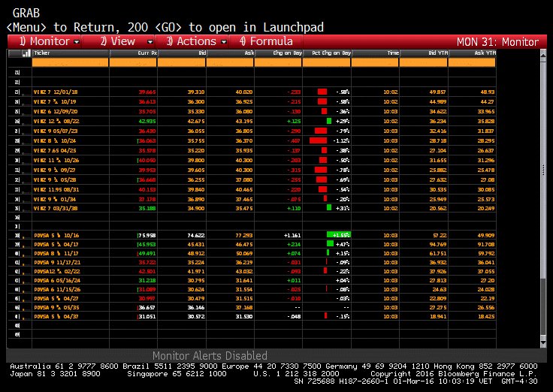
Task: Click the Formula menu item
Action: tap(266, 41)
